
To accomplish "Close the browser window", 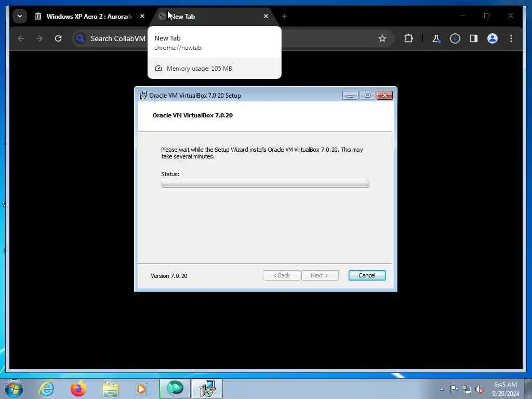I will coord(511,16).
